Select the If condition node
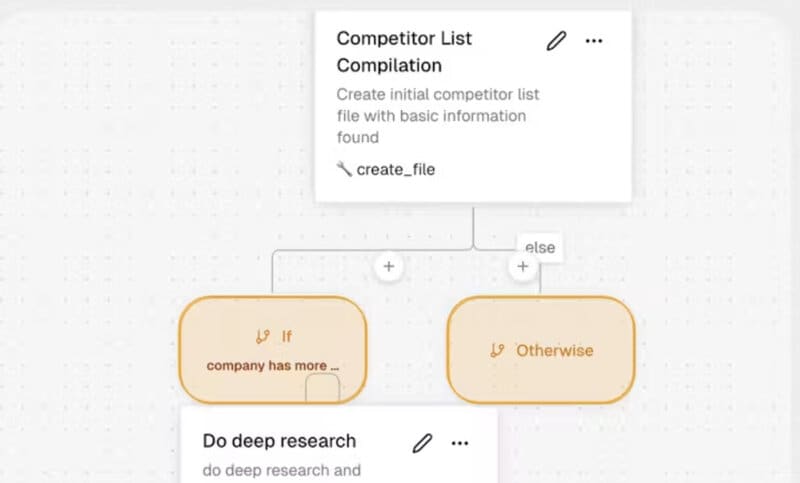The height and width of the screenshot is (483, 800). [273, 350]
